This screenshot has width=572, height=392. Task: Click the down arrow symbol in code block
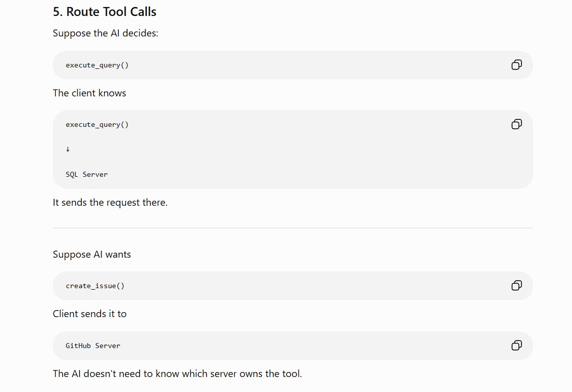[68, 149]
